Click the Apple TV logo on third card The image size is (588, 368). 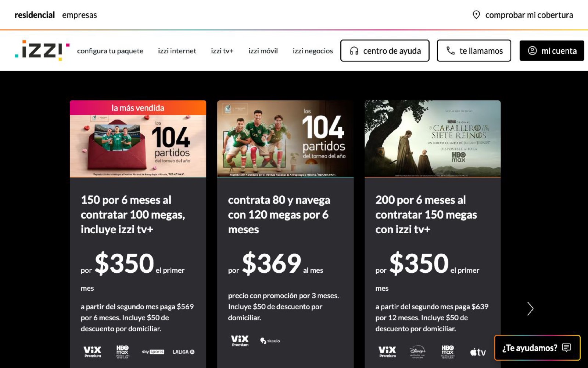click(478, 352)
